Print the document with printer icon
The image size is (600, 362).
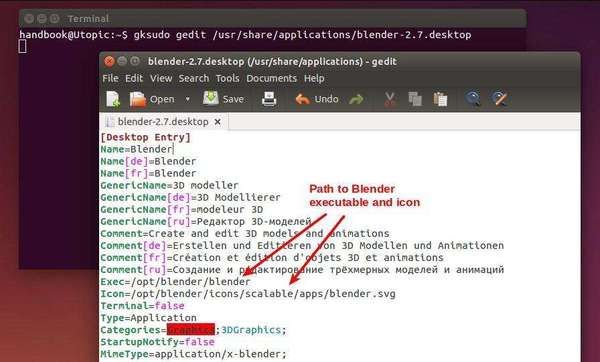pyautogui.click(x=269, y=99)
